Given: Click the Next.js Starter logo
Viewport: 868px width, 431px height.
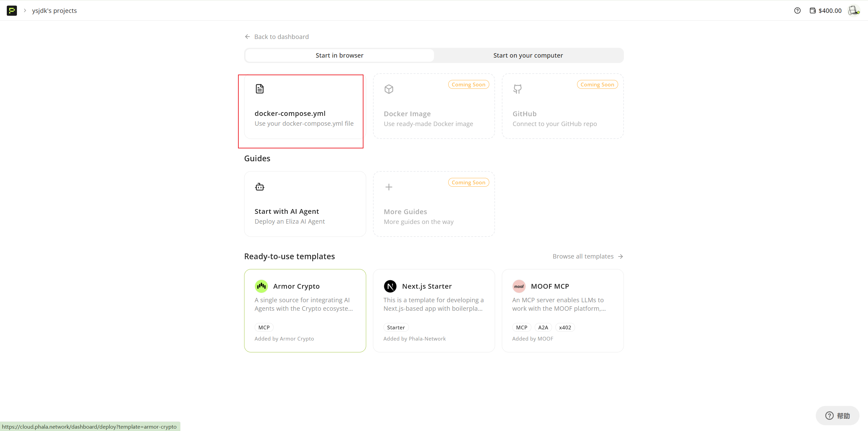Looking at the screenshot, I should pos(390,286).
